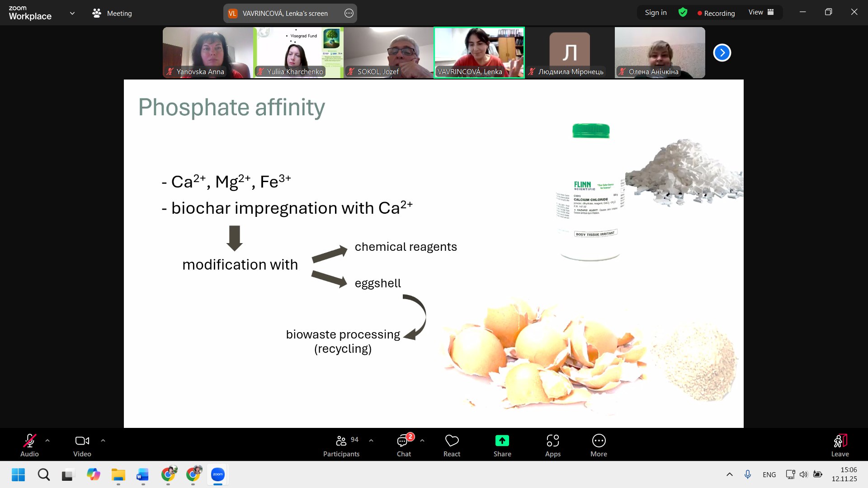This screenshot has width=868, height=488.
Task: Select SOKOL, Jozef video thumbnail
Action: 388,52
